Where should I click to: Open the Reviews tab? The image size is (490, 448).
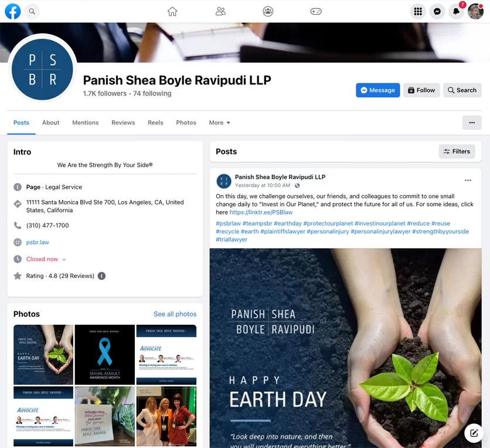(123, 123)
